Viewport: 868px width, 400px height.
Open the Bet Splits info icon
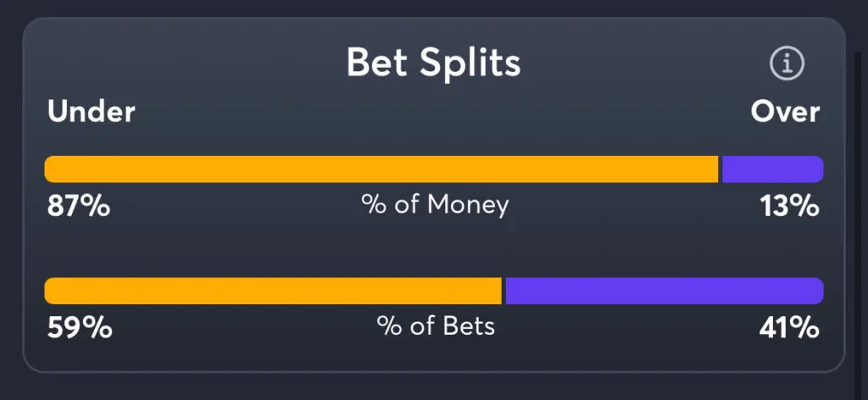click(787, 64)
